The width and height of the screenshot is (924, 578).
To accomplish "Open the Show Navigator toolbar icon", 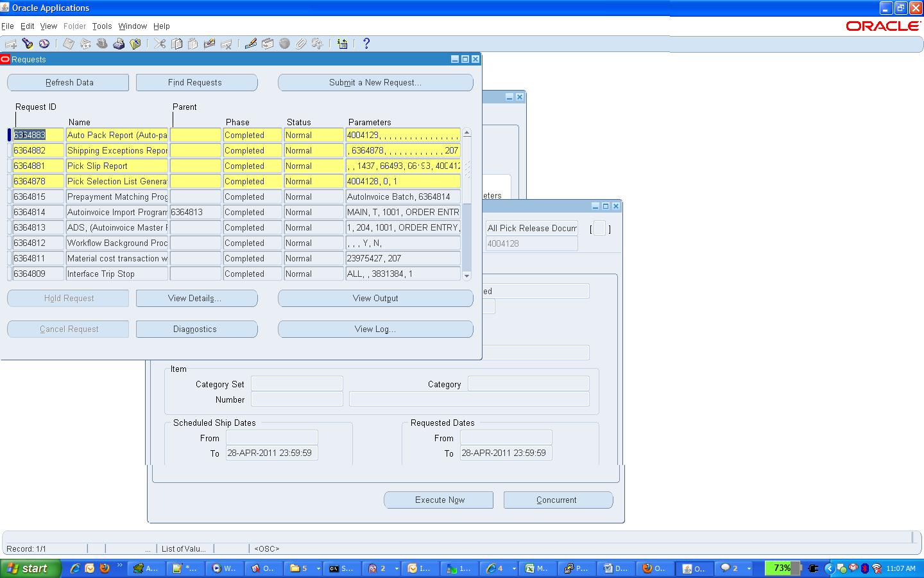I will [44, 44].
